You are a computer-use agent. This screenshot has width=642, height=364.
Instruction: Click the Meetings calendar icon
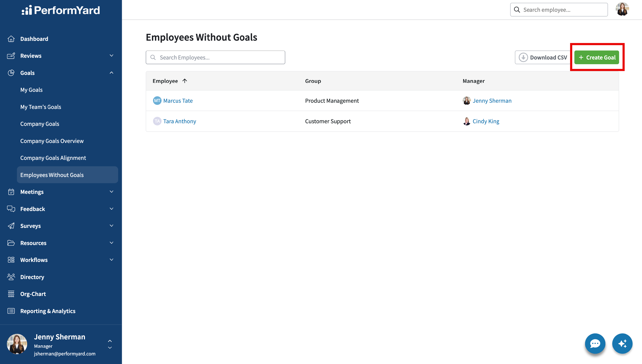click(11, 192)
